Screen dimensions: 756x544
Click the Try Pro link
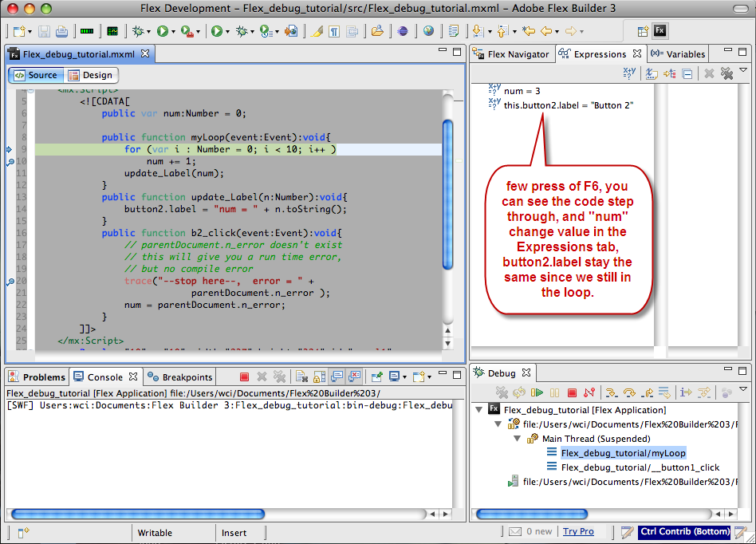(x=577, y=531)
